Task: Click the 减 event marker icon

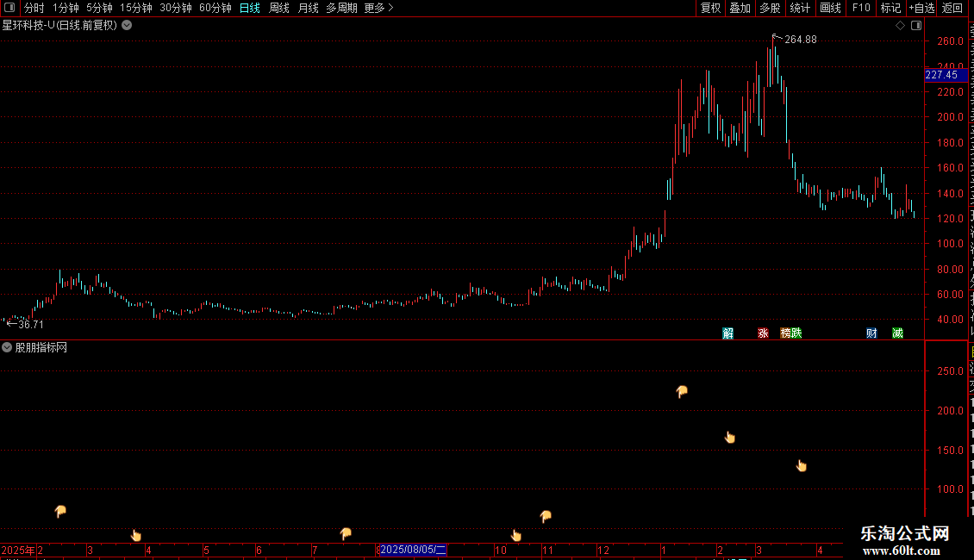Action: [897, 333]
